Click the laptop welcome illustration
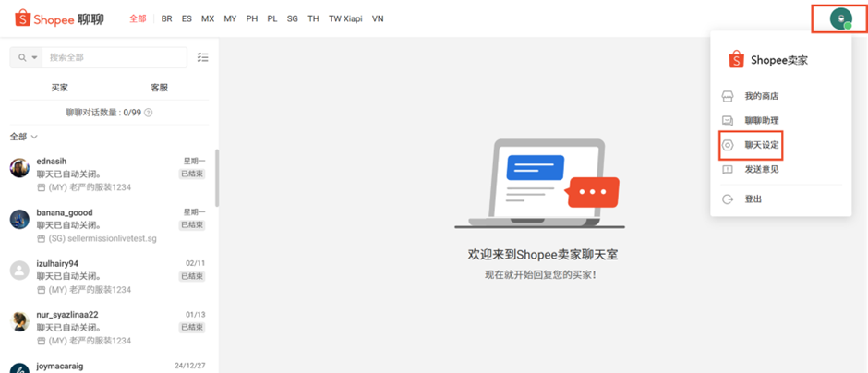Screen dimensions: 868x373 tap(540, 184)
